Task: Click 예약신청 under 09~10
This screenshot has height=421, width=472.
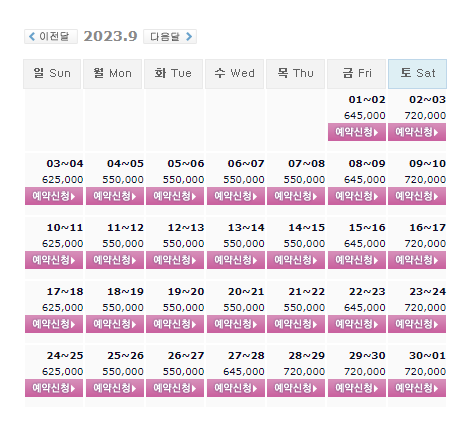Action: pyautogui.click(x=417, y=196)
